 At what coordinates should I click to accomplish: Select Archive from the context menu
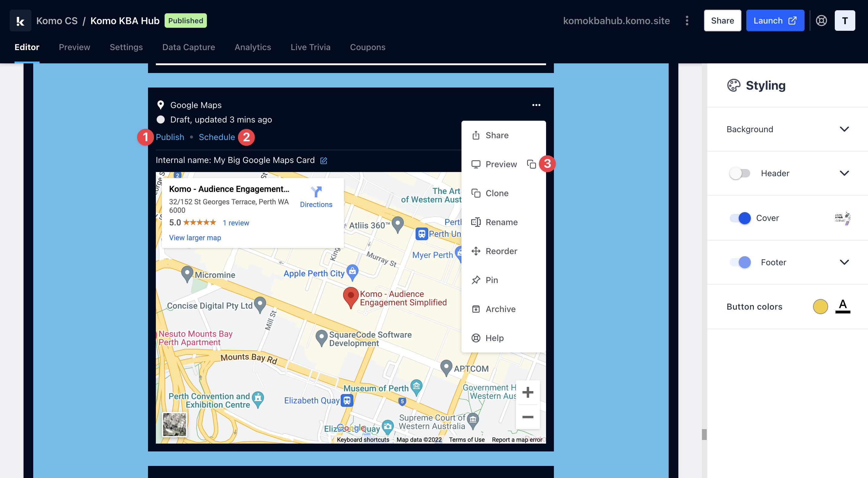[x=500, y=309]
